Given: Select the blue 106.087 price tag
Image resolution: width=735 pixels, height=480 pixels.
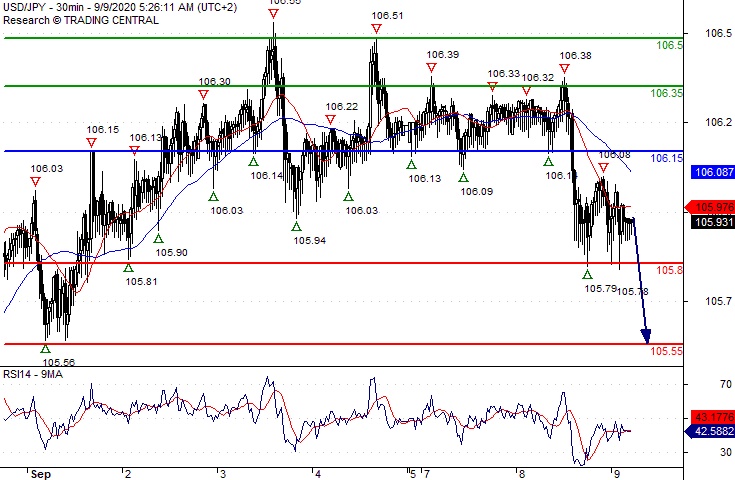Looking at the screenshot, I should click(x=713, y=172).
